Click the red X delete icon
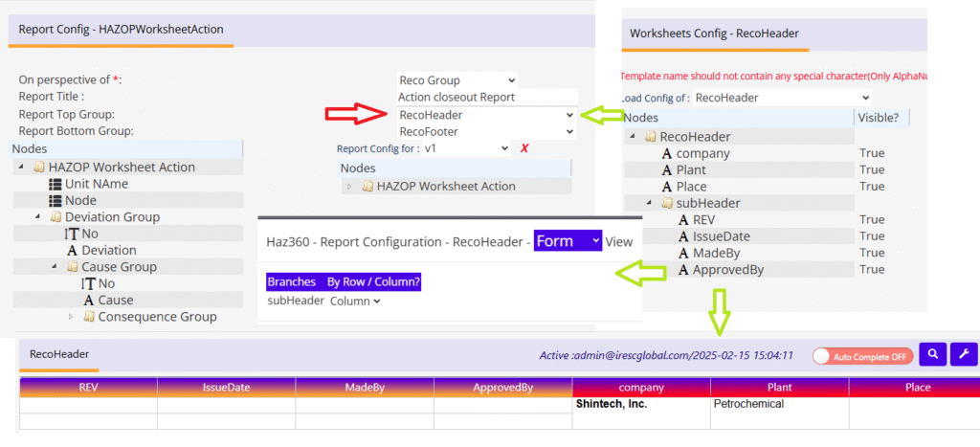The image size is (980, 447). (x=523, y=148)
